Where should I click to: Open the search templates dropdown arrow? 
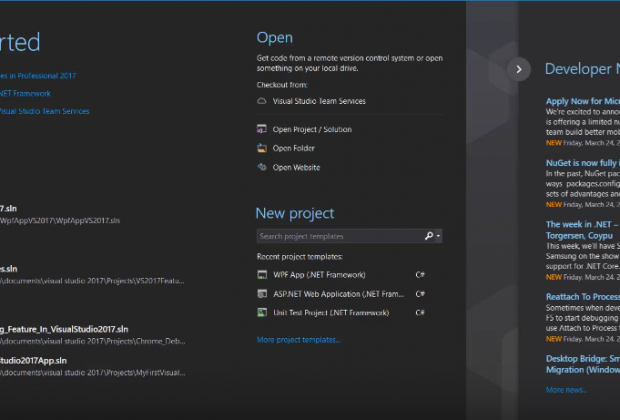tap(438, 237)
